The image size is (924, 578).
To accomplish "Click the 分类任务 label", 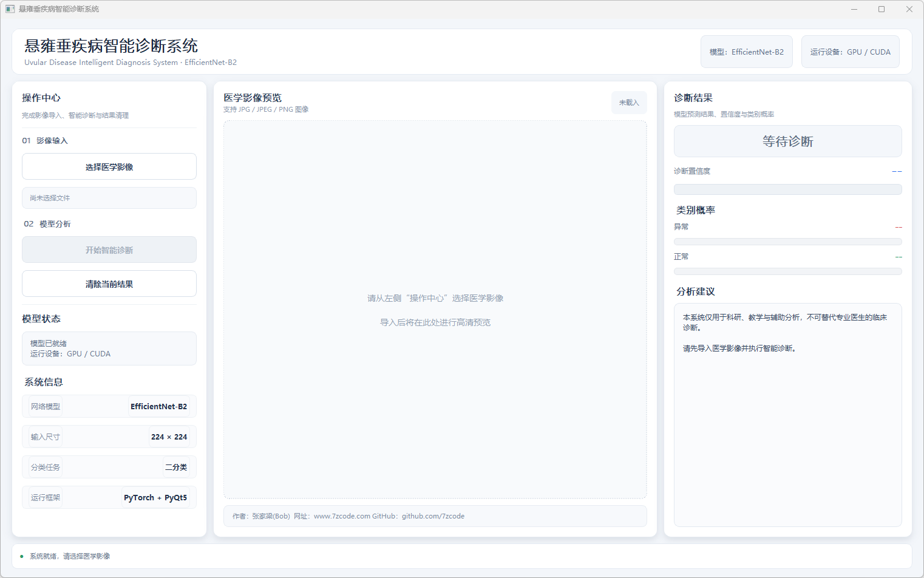I will tap(46, 467).
